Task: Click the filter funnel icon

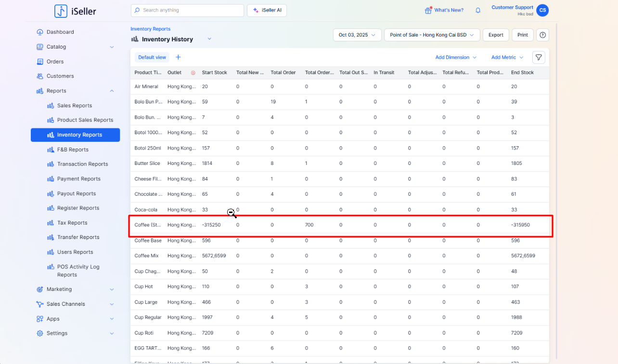Action: (x=539, y=57)
